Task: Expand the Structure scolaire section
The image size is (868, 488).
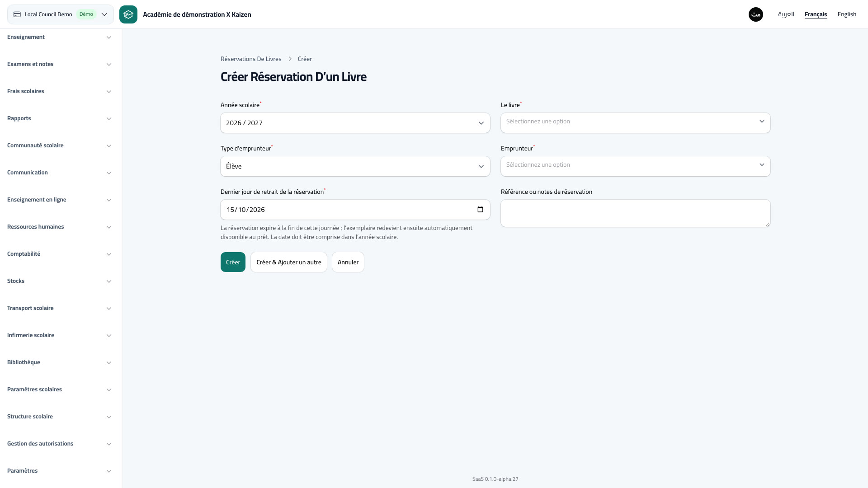Action: point(59,417)
